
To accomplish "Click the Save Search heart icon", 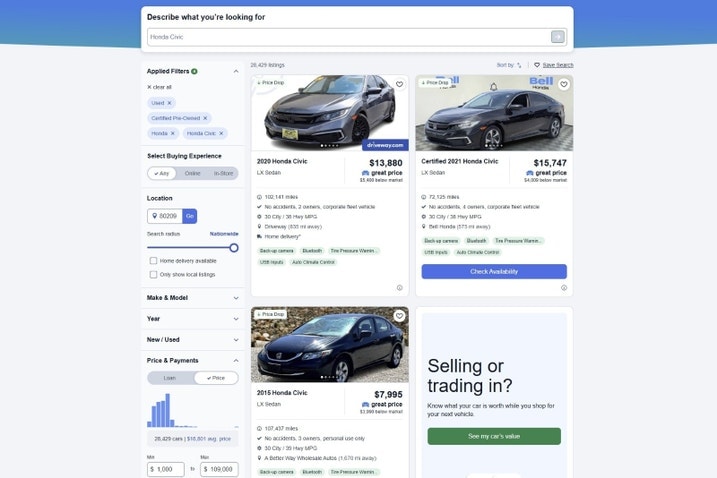I will point(537,65).
